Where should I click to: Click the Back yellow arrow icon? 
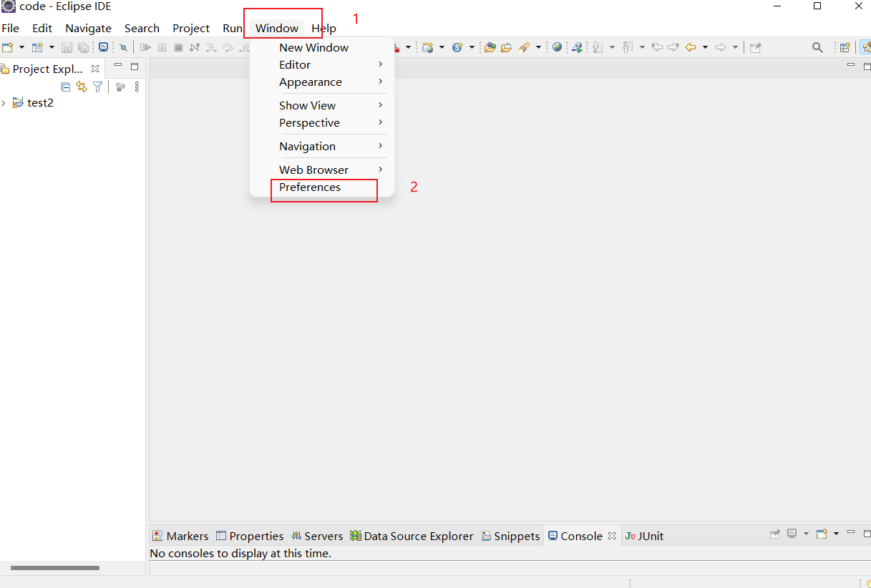[691, 47]
